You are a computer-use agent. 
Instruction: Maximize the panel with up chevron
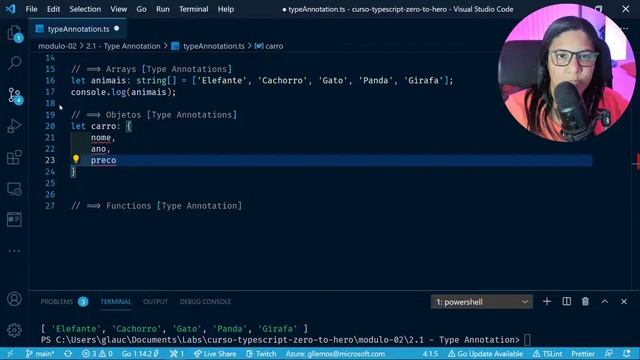click(604, 302)
